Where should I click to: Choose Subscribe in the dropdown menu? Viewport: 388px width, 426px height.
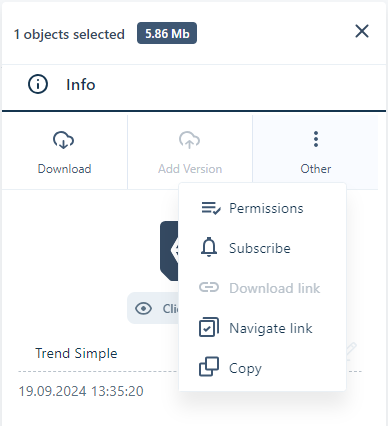click(262, 248)
